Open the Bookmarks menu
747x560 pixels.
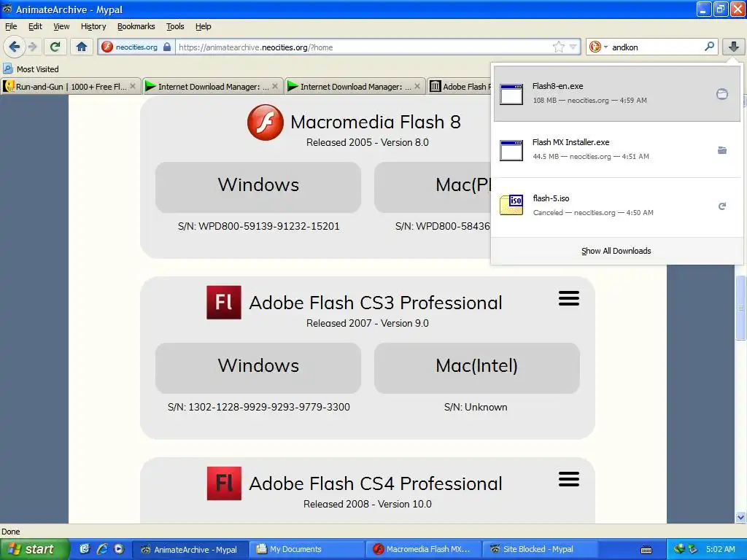[x=136, y=27]
